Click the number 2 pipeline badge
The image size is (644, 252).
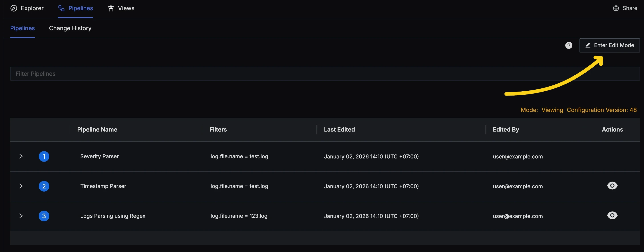point(44,186)
